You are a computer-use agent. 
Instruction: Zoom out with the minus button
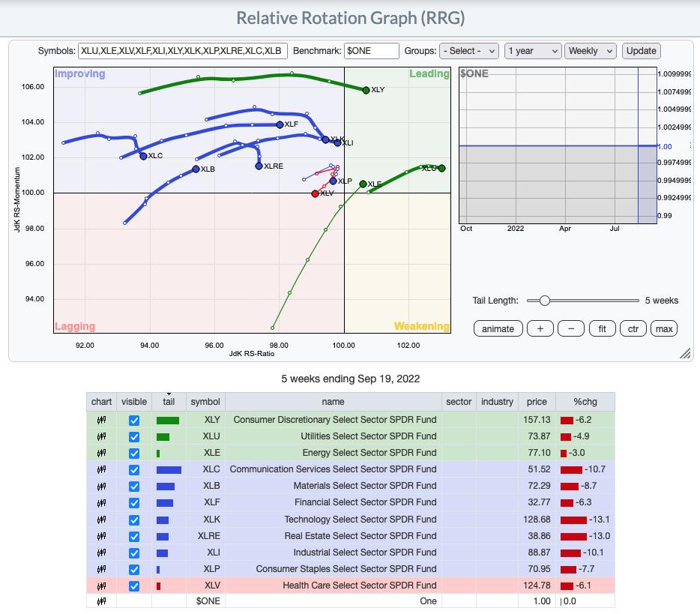click(x=571, y=329)
